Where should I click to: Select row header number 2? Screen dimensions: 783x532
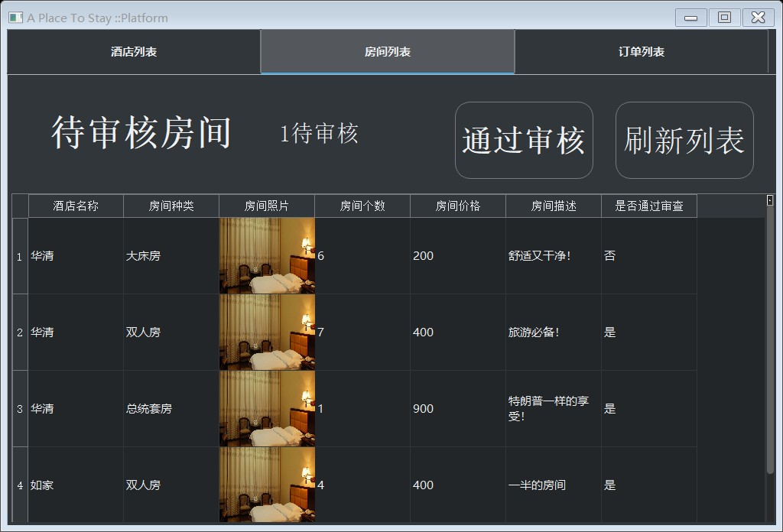point(20,332)
